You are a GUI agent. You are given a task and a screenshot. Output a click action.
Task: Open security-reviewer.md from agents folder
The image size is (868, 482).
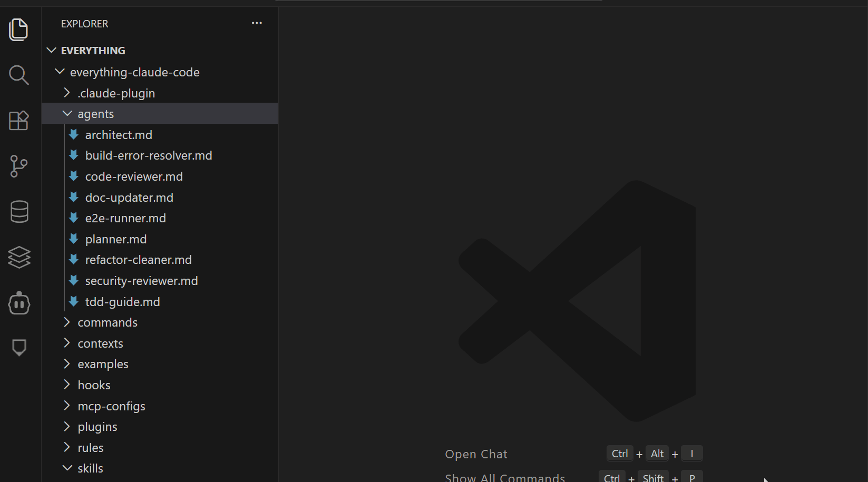click(x=142, y=281)
